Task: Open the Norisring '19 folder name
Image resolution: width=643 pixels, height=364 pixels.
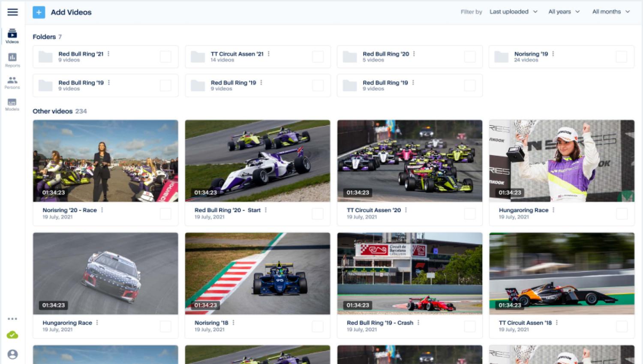Action: click(x=531, y=54)
